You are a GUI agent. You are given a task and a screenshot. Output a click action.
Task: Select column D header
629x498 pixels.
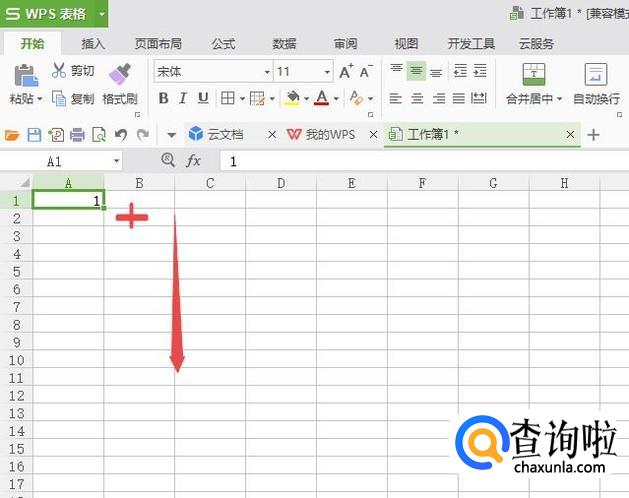[281, 183]
